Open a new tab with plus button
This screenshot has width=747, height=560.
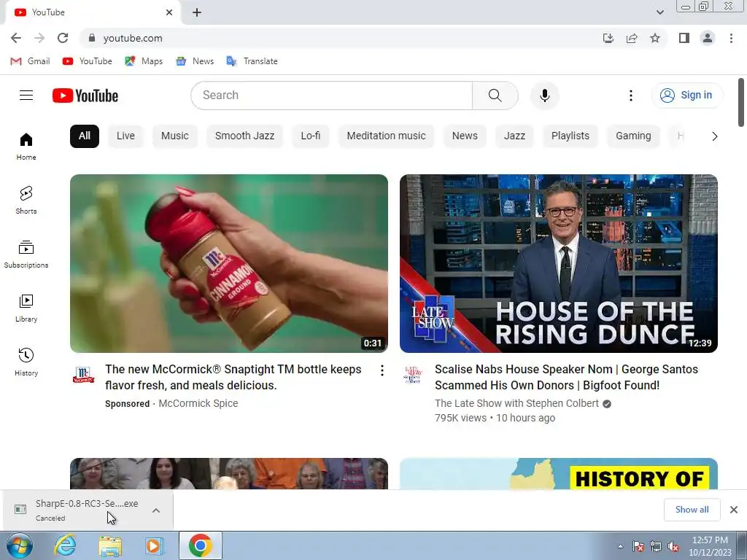(197, 12)
